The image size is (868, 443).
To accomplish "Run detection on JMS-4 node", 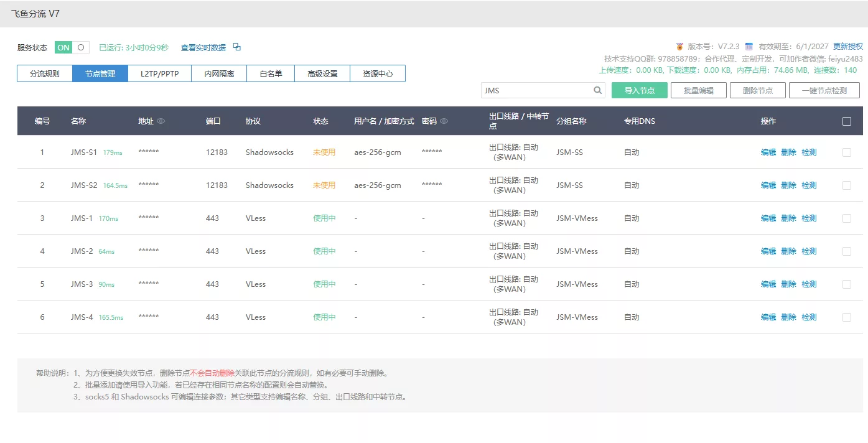I will (x=809, y=317).
